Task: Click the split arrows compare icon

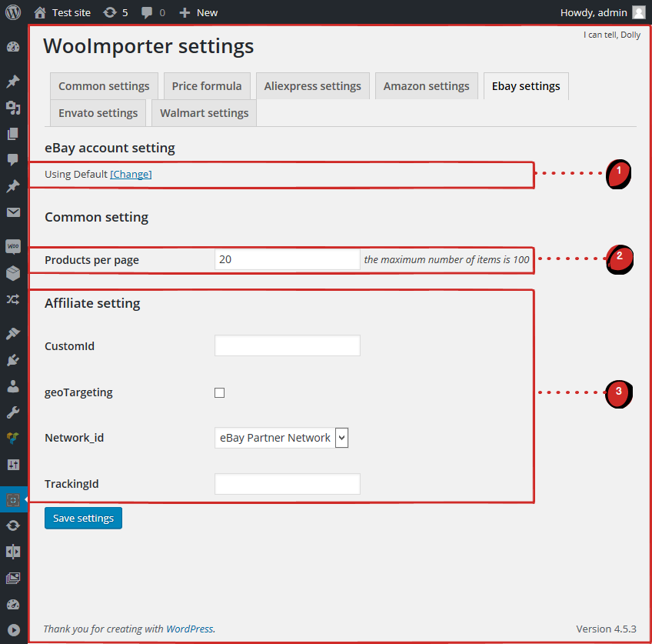Action: (x=13, y=552)
